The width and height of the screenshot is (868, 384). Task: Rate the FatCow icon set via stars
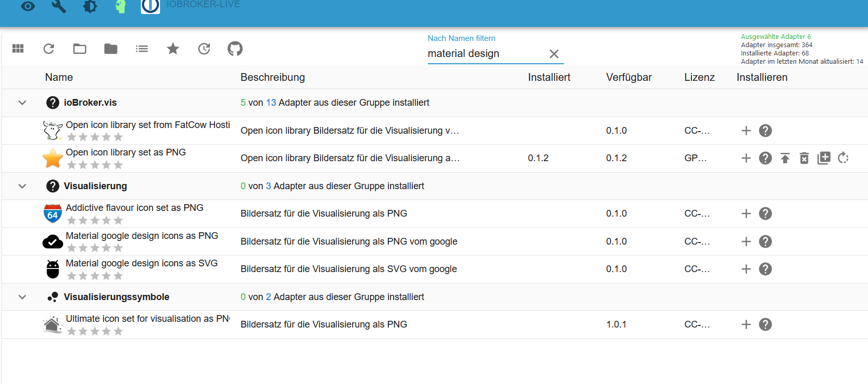95,137
